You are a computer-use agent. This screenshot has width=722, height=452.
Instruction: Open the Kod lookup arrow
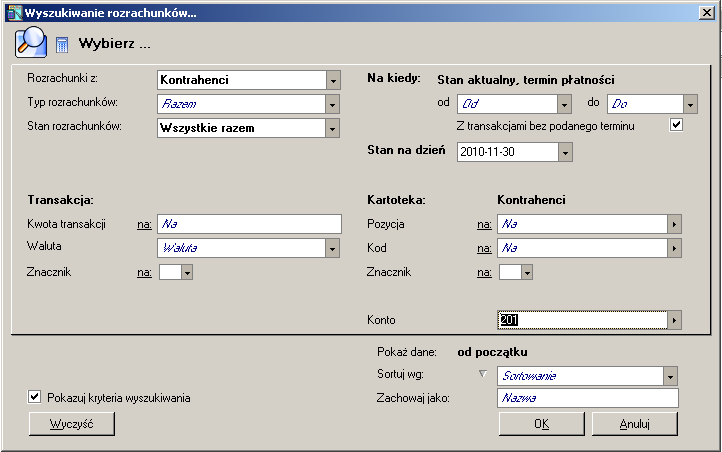[x=675, y=247]
